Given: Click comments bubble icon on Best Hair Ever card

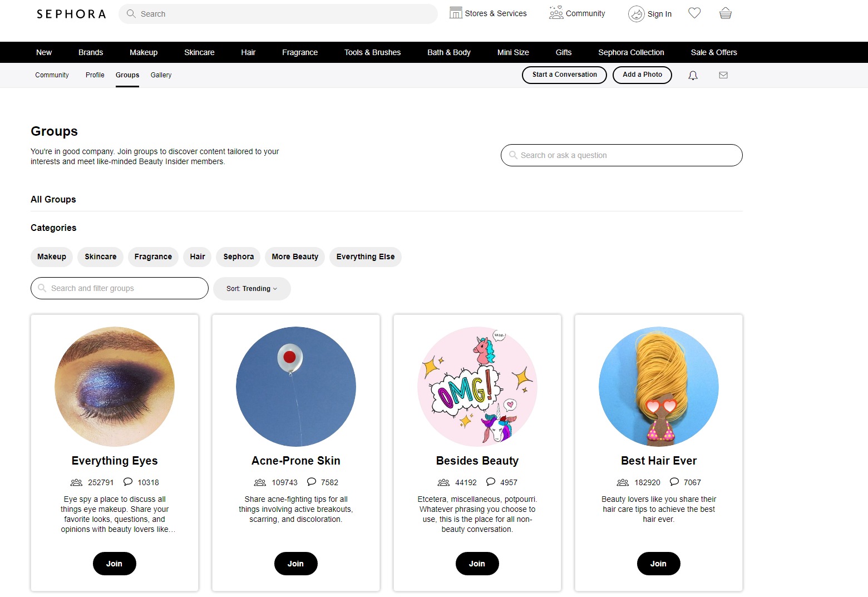Looking at the screenshot, I should pyautogui.click(x=674, y=482).
